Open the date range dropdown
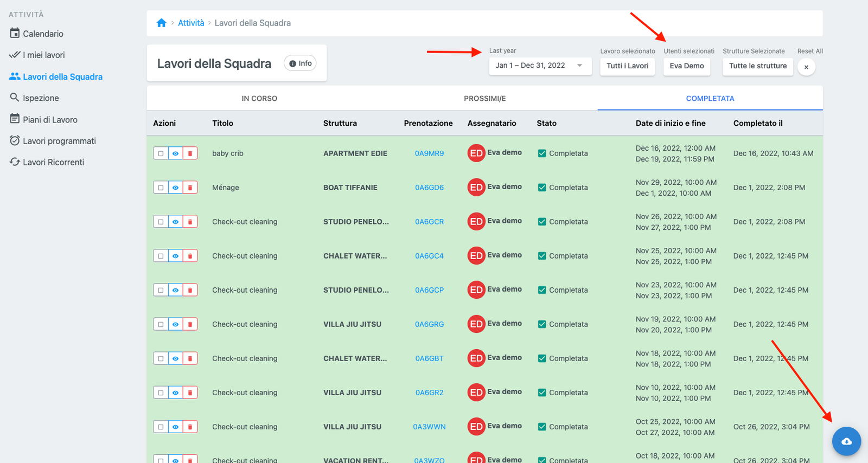 [540, 66]
